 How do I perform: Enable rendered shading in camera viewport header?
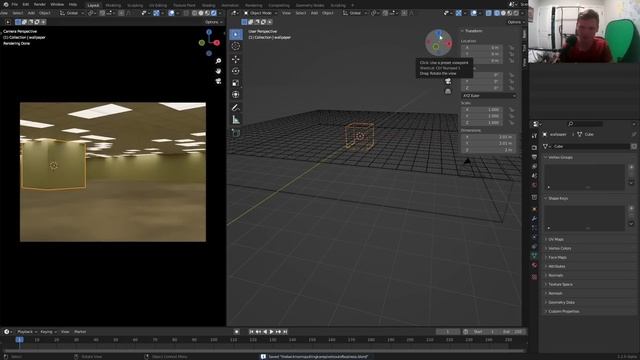(x=214, y=13)
